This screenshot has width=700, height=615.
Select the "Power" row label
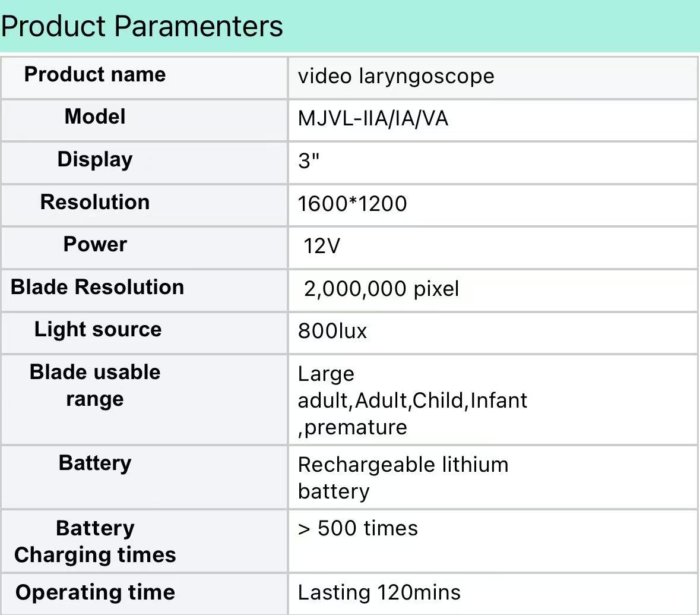pyautogui.click(x=95, y=244)
